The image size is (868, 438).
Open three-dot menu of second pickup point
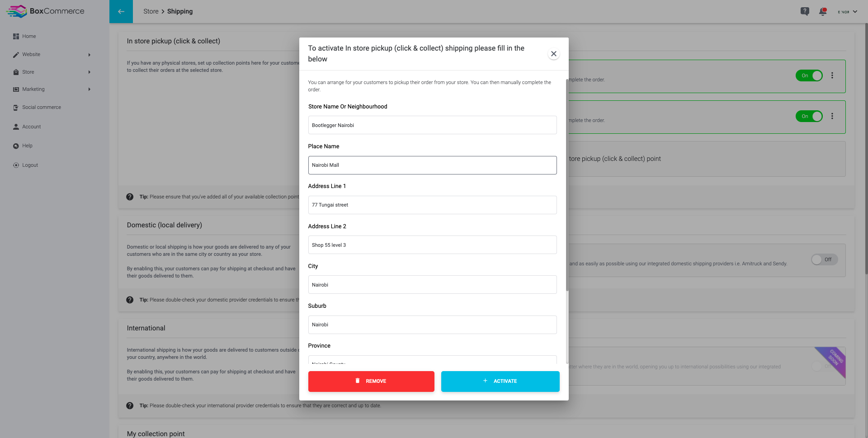tap(832, 116)
